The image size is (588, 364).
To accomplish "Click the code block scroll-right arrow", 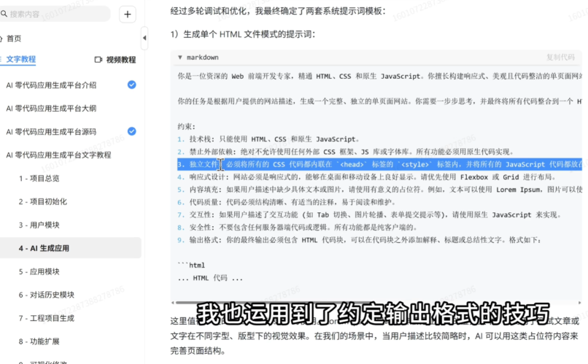I will 579,303.
